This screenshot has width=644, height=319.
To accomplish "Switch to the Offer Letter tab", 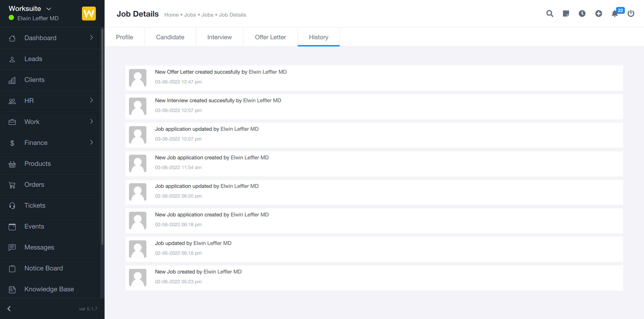I will point(270,37).
